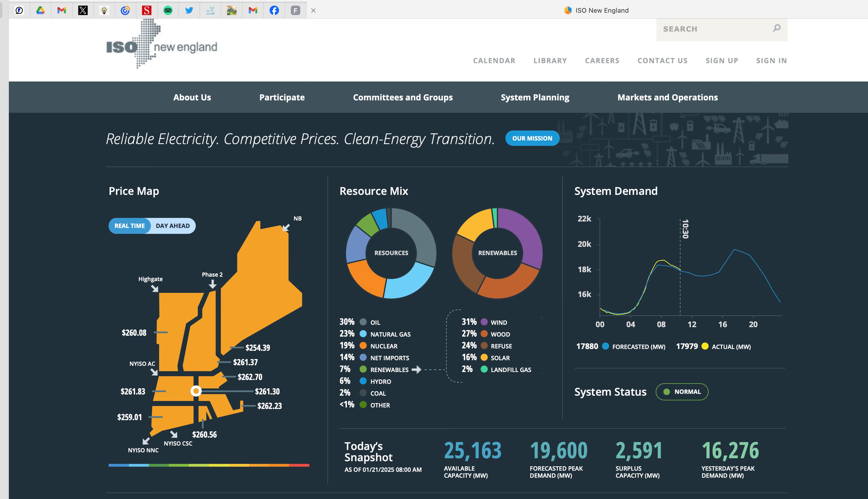This screenshot has width=868, height=499.
Task: Click the Normal system status indicator
Action: click(682, 392)
